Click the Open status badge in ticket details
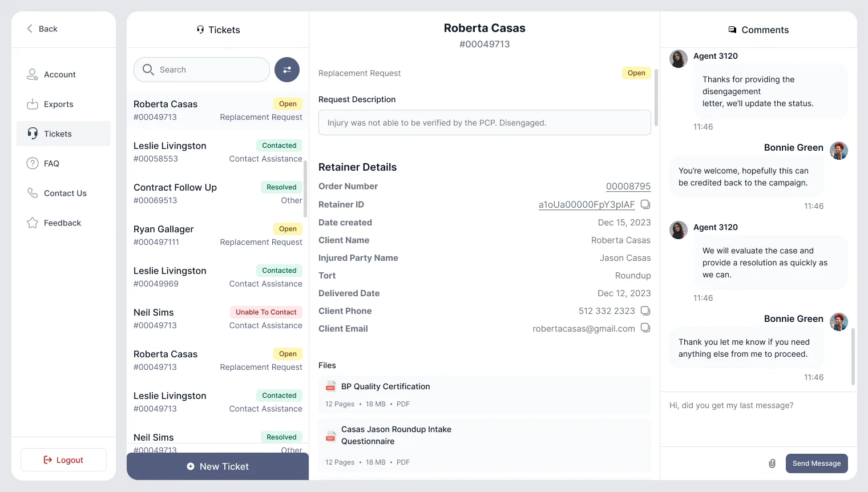Viewport: 868px width, 492px height. [636, 73]
